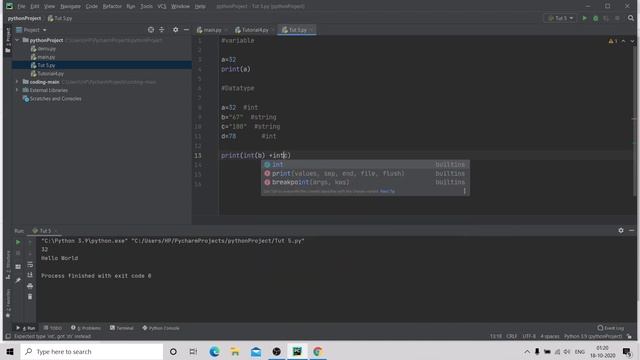This screenshot has width=640, height=360.
Task: Click Next Tip link in completion popup
Action: [x=387, y=191]
